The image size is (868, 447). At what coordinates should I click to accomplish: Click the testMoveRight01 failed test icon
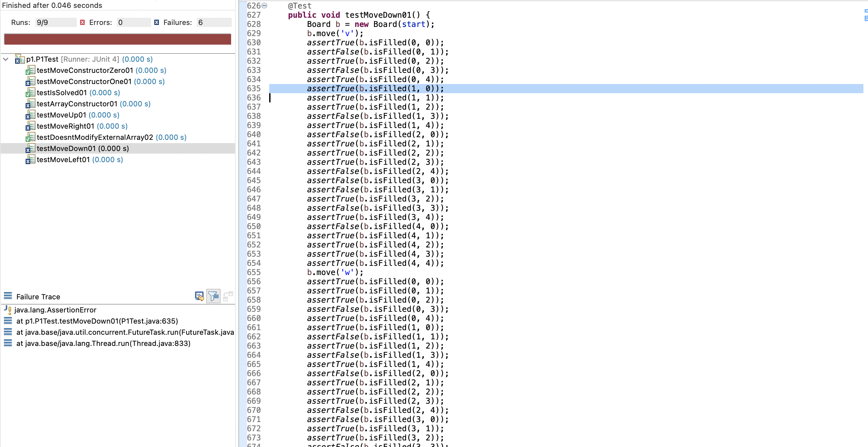click(x=30, y=126)
